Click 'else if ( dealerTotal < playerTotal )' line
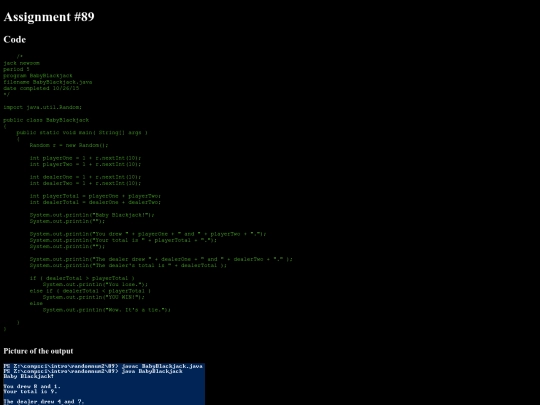Viewport: 540px width, 405px height. point(90,291)
